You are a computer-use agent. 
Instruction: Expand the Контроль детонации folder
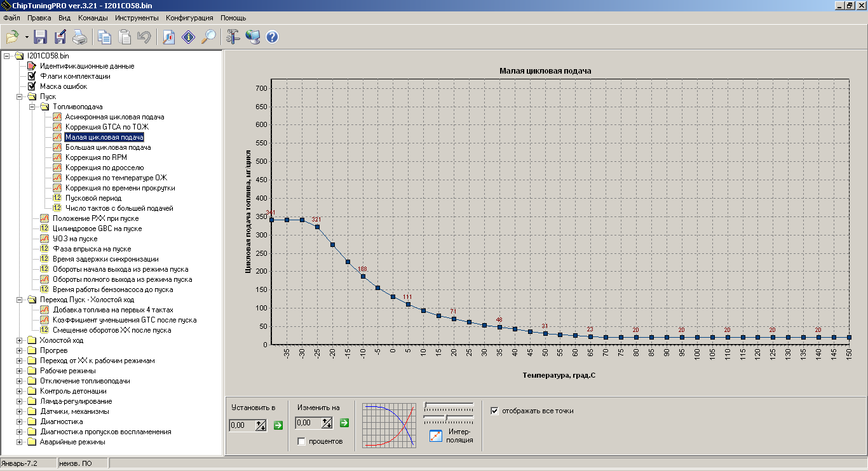20,391
